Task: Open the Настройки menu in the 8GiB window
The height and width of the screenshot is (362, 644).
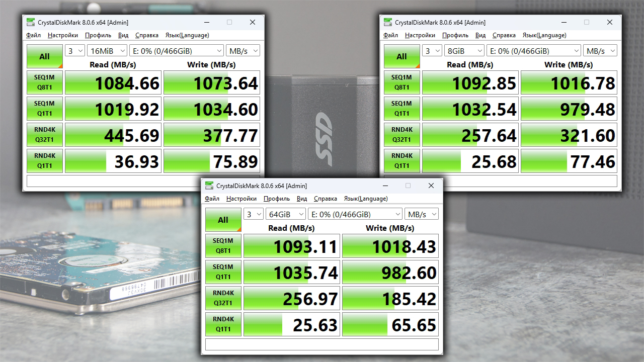Action: click(x=420, y=35)
